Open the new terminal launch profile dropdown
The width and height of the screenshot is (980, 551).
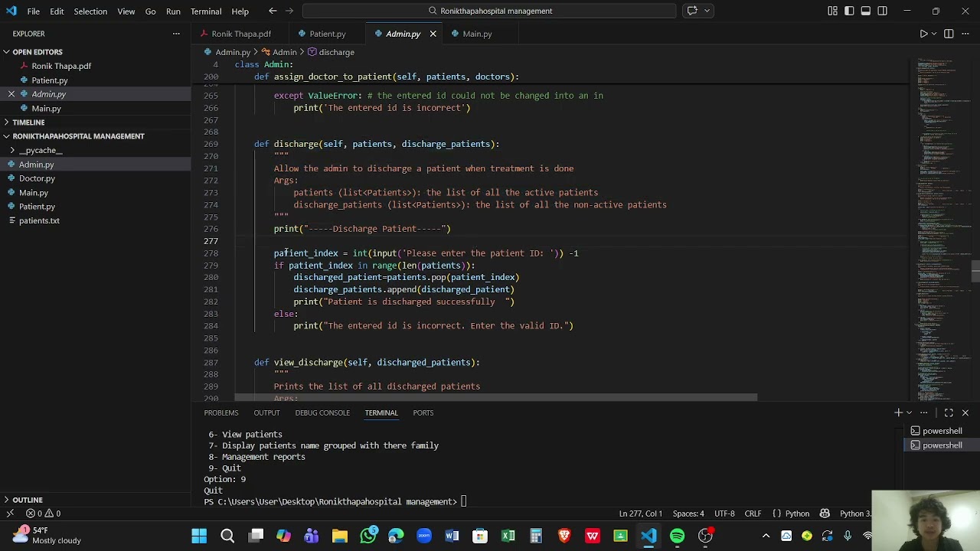pos(909,412)
